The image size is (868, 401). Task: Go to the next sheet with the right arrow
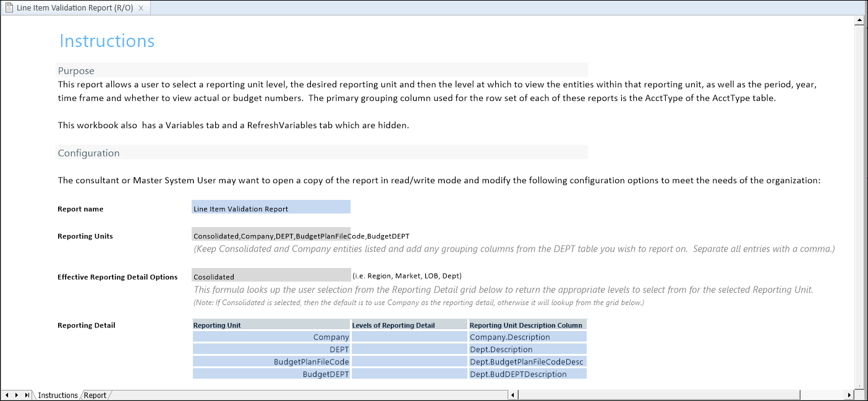pos(17,395)
